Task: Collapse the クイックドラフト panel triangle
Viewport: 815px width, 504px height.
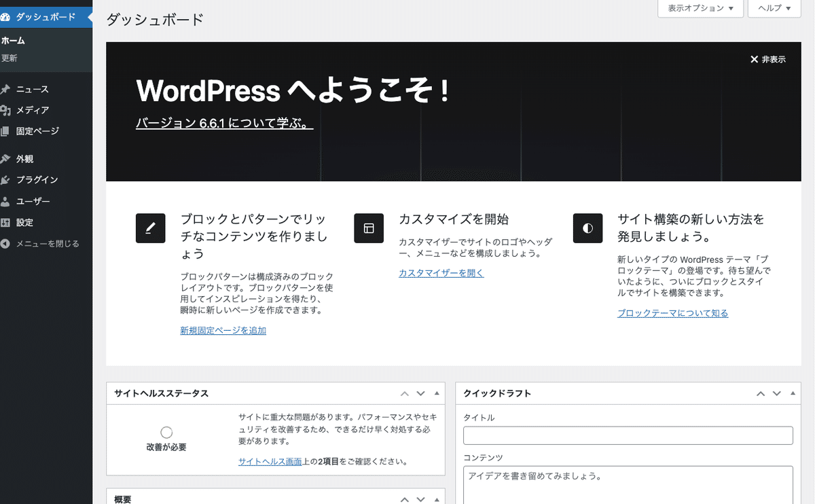Action: 793,393
